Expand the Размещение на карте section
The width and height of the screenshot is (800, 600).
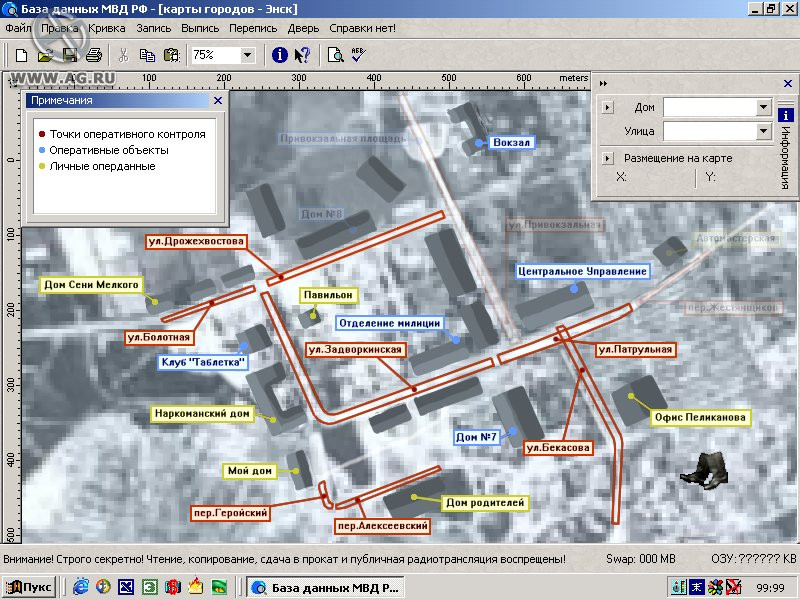click(607, 158)
